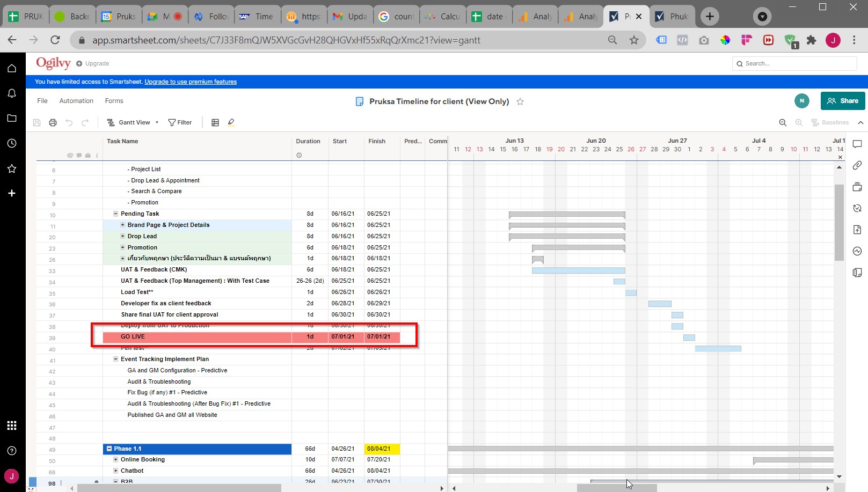Open the Automation menu
The height and width of the screenshot is (492, 868).
[76, 101]
